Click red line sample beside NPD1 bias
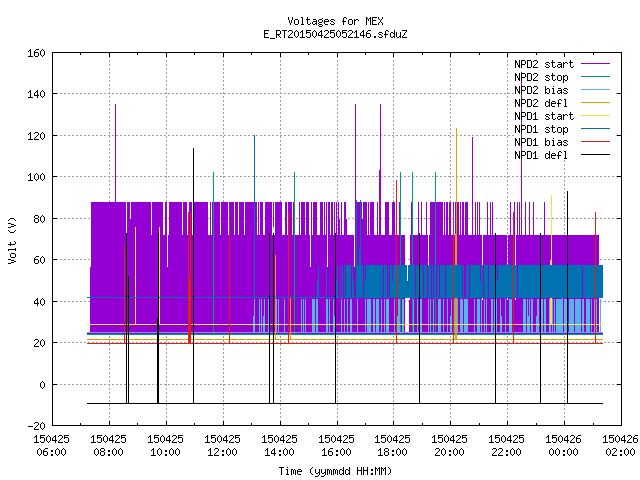The height and width of the screenshot is (480, 640). 596,142
